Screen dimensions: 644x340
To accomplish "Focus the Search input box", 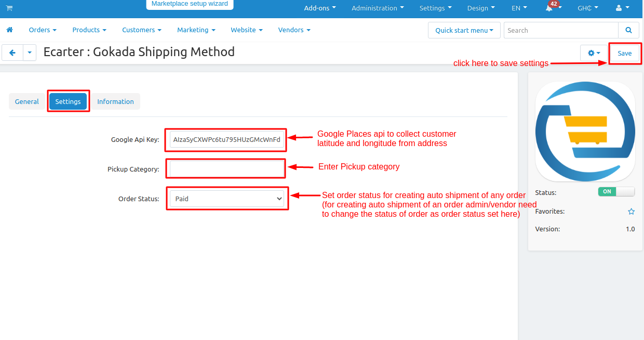I will point(561,30).
